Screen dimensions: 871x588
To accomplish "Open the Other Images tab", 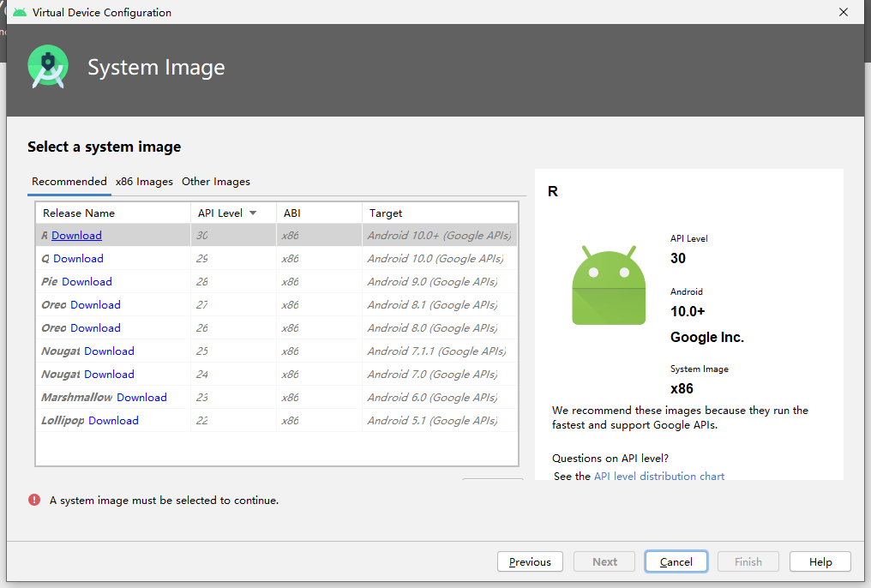I will point(216,182).
